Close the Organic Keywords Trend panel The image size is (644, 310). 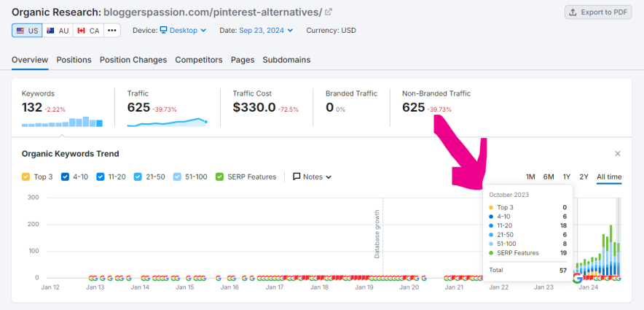pyautogui.click(x=617, y=154)
